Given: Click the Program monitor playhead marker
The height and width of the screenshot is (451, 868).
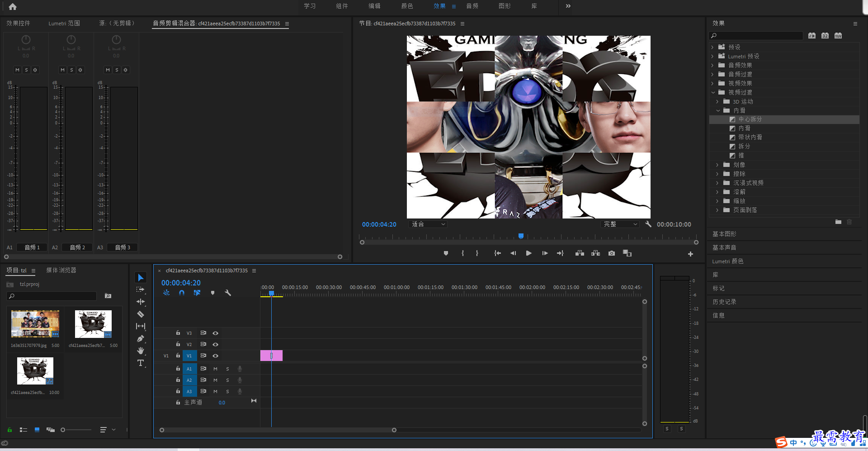Looking at the screenshot, I should pyautogui.click(x=521, y=236).
